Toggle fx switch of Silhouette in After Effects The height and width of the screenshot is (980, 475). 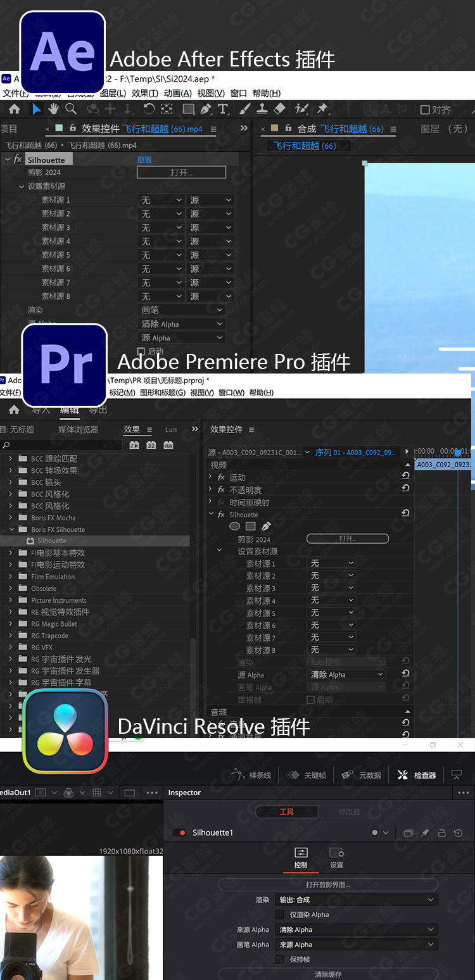click(18, 160)
